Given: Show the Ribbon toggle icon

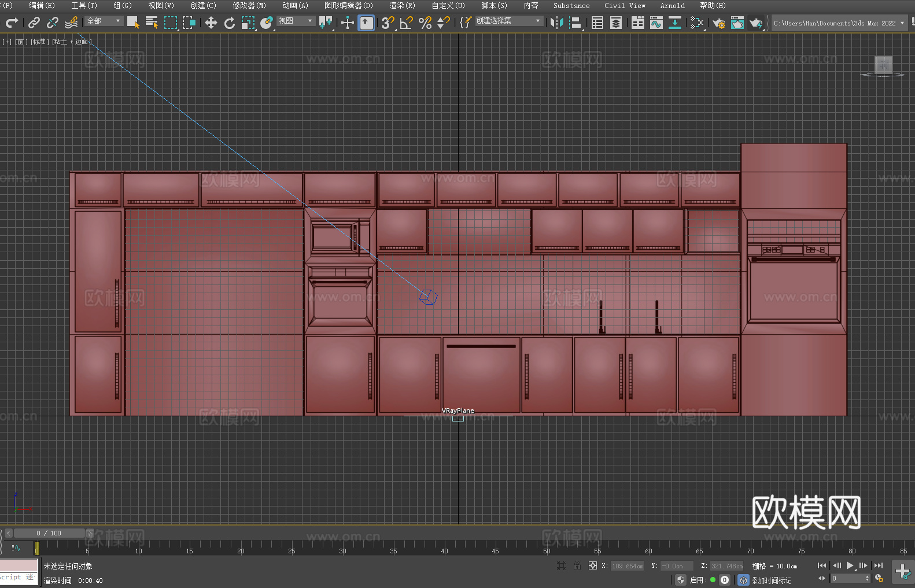Looking at the screenshot, I should pos(638,23).
